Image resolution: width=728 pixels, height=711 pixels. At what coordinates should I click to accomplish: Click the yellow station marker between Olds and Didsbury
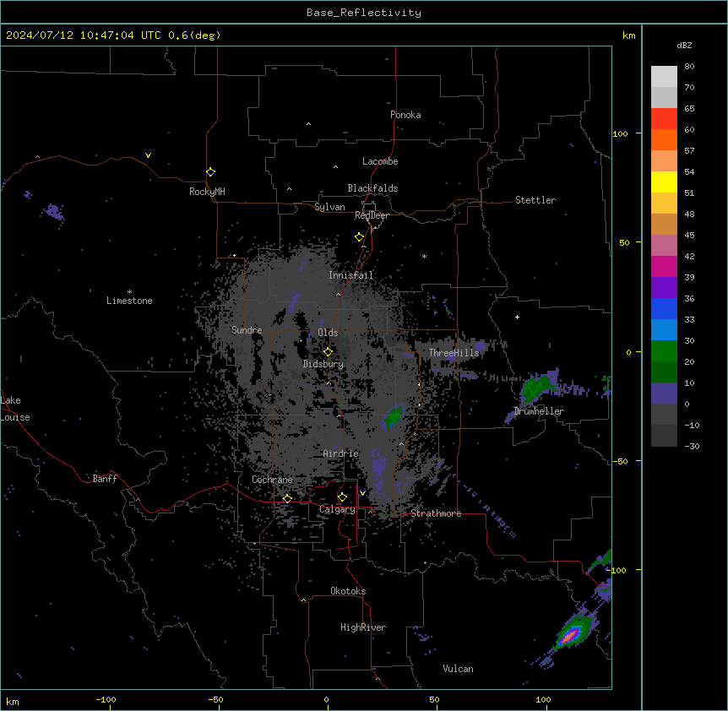point(328,352)
